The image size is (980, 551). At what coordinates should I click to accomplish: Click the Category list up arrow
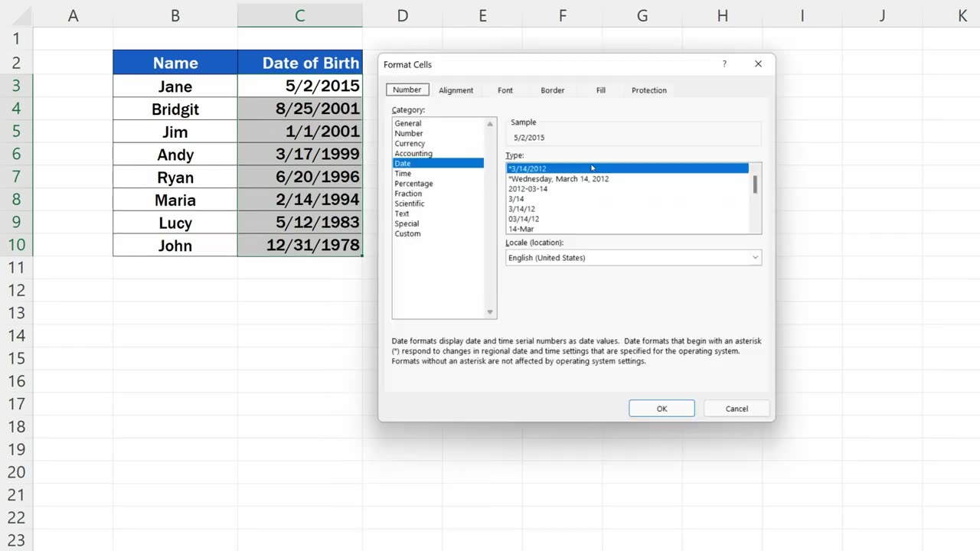click(x=490, y=124)
